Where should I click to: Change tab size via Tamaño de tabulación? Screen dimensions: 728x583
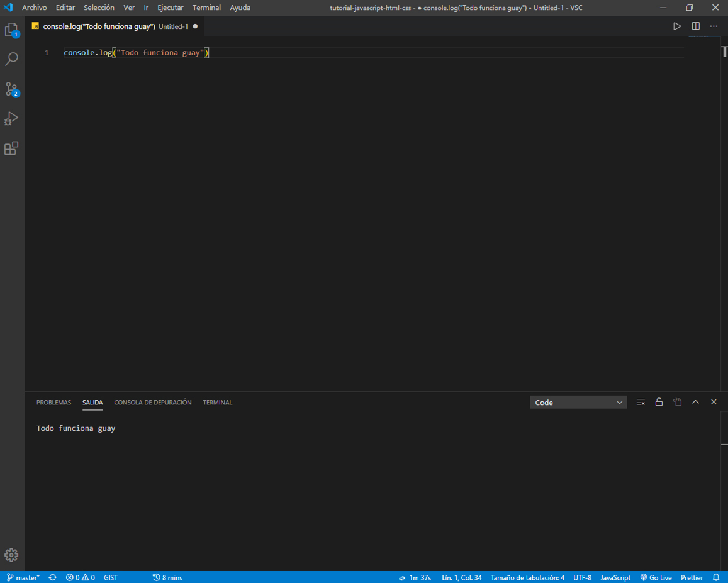527,577
